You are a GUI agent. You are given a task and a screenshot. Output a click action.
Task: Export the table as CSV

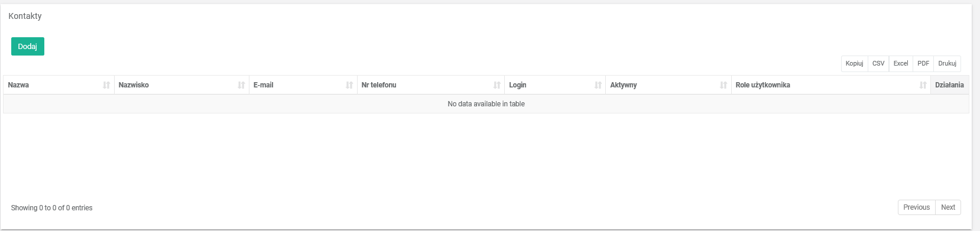878,63
